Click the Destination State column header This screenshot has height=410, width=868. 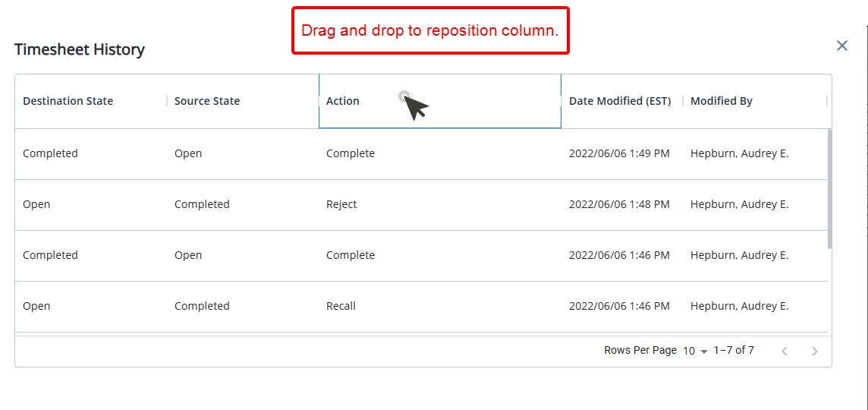pyautogui.click(x=91, y=101)
